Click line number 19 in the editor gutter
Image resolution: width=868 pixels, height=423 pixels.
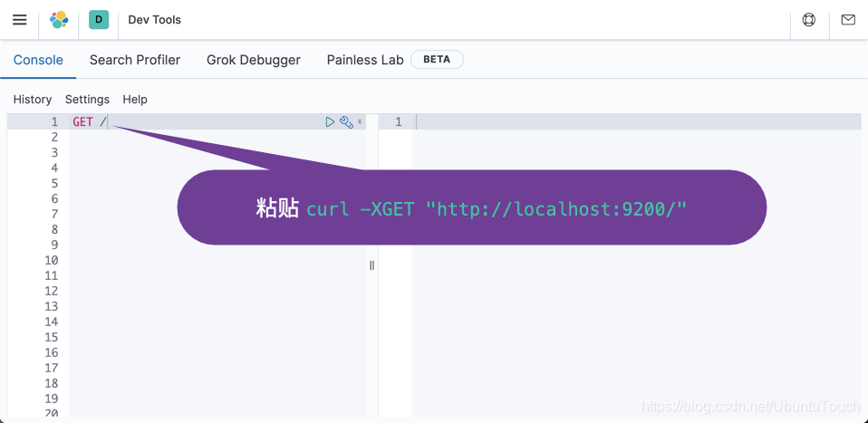(52, 399)
